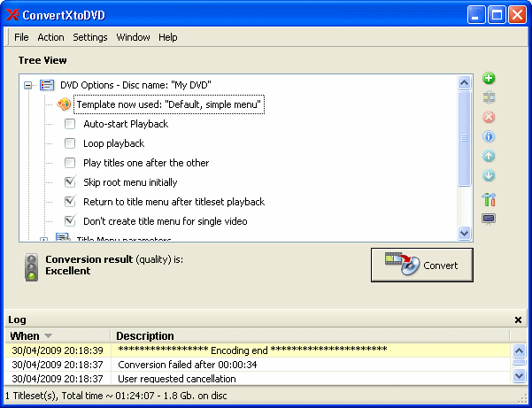Collapse the DVD Options tree node

[27, 85]
